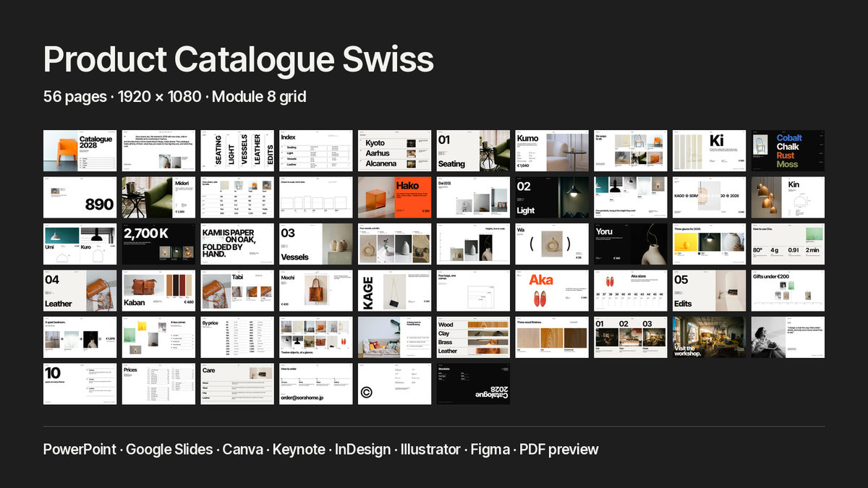The image size is (868, 488).
Task: Select the 2,700 K dark slide
Action: coord(158,244)
